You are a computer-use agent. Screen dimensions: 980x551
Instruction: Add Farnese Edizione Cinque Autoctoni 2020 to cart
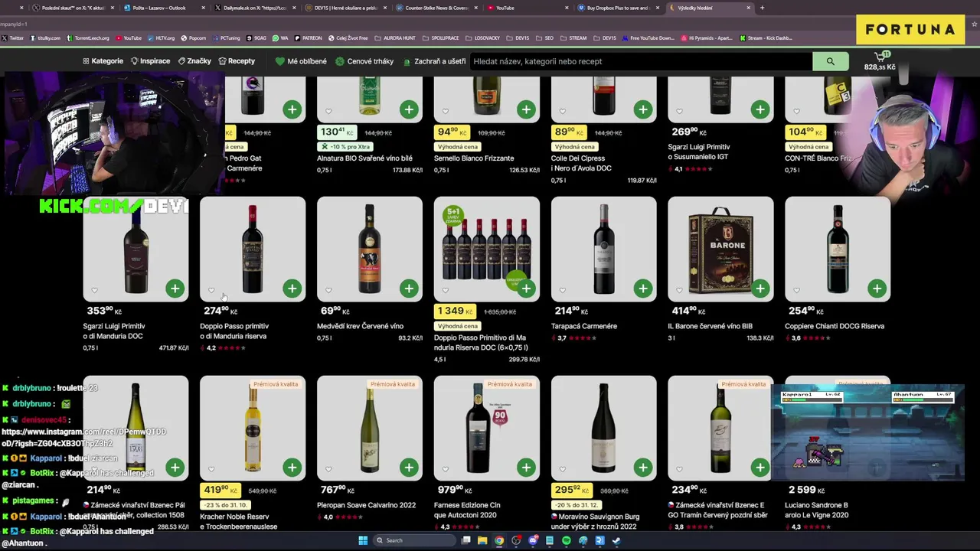coord(526,468)
